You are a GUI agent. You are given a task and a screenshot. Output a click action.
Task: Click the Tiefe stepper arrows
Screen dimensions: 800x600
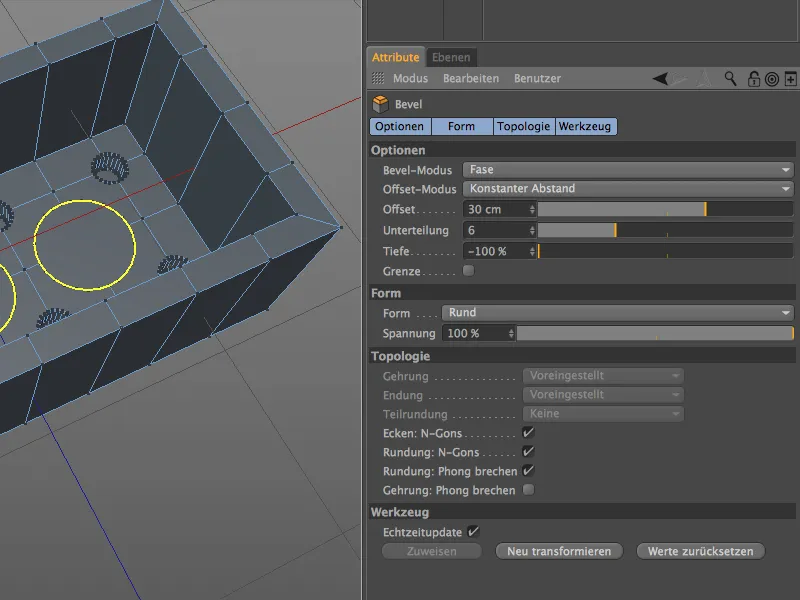coord(532,251)
